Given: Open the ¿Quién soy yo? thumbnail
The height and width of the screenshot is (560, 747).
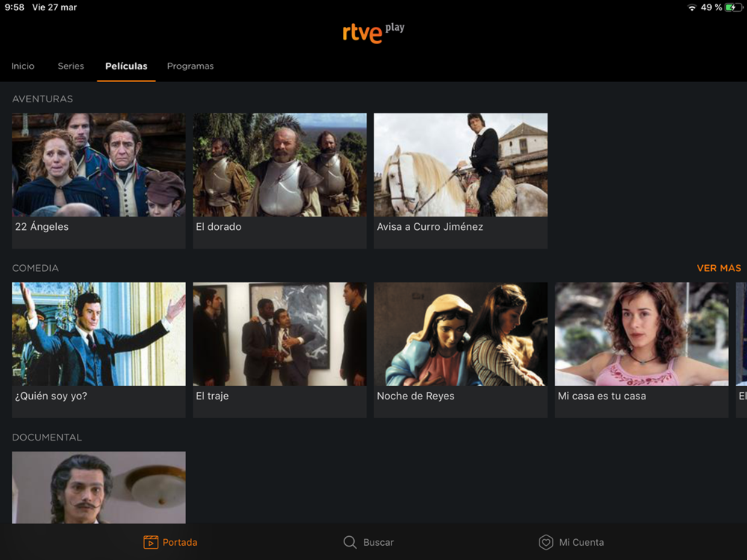Looking at the screenshot, I should pyautogui.click(x=99, y=334).
